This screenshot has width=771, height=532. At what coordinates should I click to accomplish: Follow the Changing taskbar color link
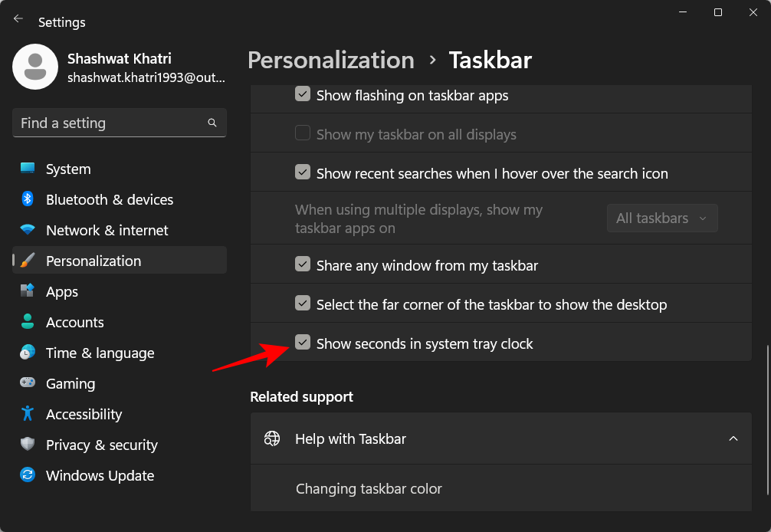(369, 488)
